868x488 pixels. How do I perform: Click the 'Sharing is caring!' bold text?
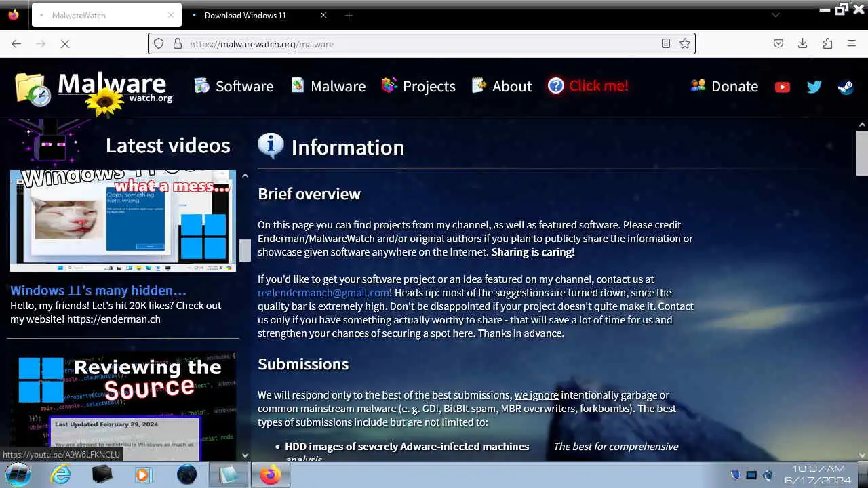tap(533, 252)
